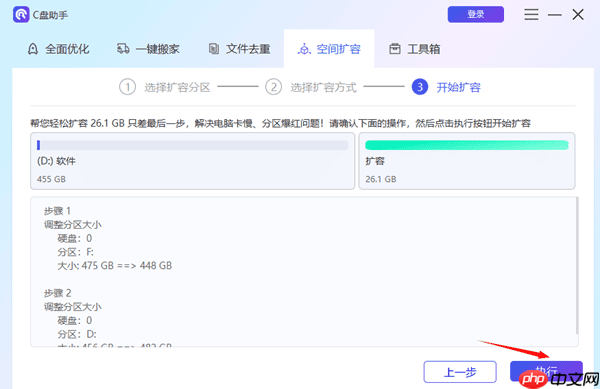Click the C盘助手 app logo icon
The image size is (600, 389).
pyautogui.click(x=21, y=15)
